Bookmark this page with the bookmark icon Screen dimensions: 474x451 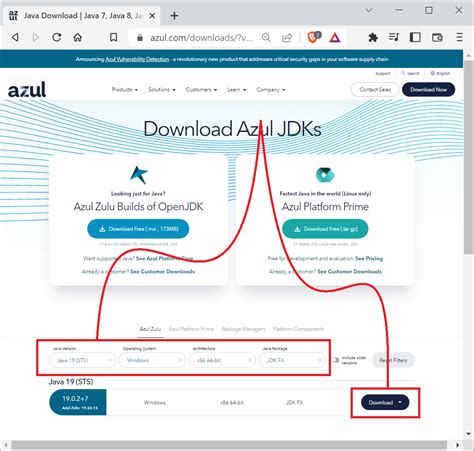[114, 37]
